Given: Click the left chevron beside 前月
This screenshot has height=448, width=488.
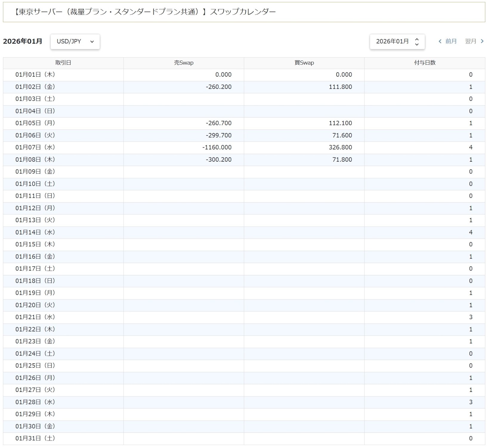Looking at the screenshot, I should [x=440, y=41].
